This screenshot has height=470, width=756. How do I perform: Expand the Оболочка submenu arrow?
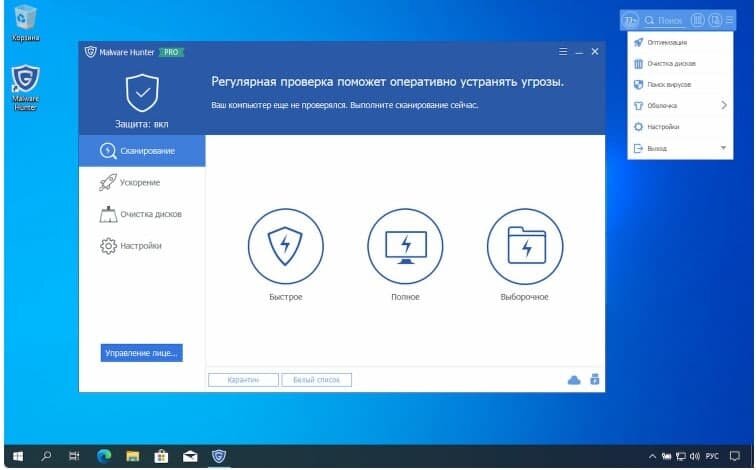click(724, 105)
